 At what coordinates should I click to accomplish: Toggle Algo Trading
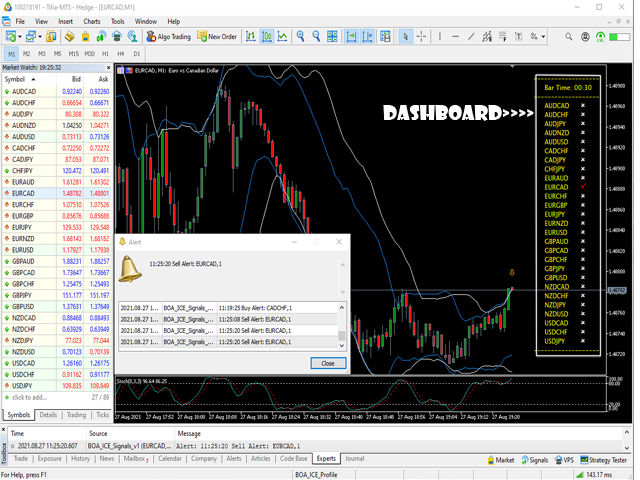tap(169, 37)
